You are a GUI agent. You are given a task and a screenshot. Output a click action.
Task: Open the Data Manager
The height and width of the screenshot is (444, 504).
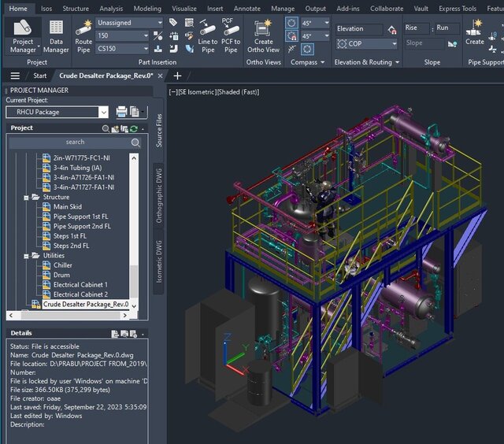click(x=56, y=36)
